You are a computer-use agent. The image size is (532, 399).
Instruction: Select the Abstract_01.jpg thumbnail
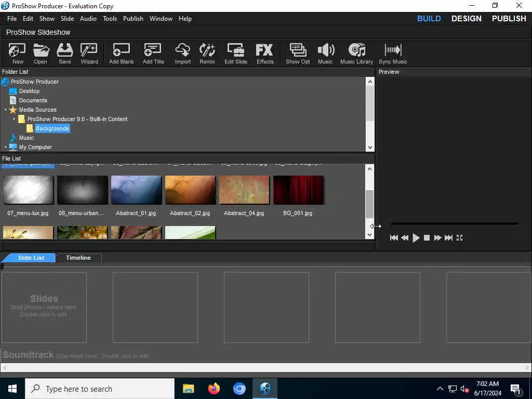(136, 190)
